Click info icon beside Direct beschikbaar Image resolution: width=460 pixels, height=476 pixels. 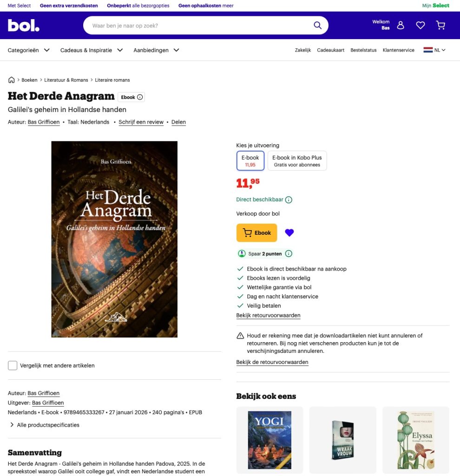pos(289,200)
